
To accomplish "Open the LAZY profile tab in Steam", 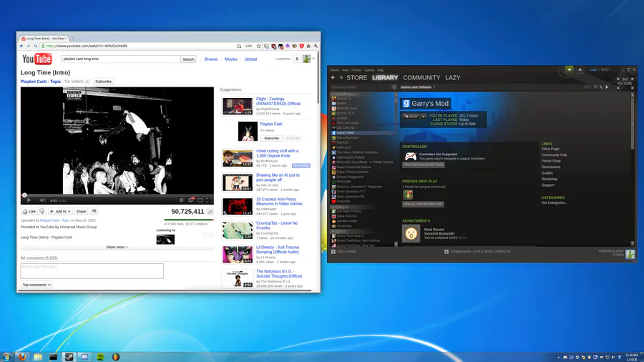I will (x=453, y=77).
